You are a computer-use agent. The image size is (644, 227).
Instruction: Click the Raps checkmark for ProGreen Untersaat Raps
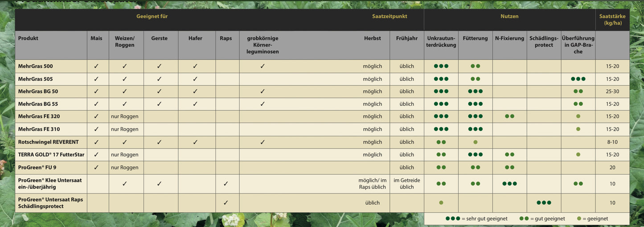tap(226, 202)
